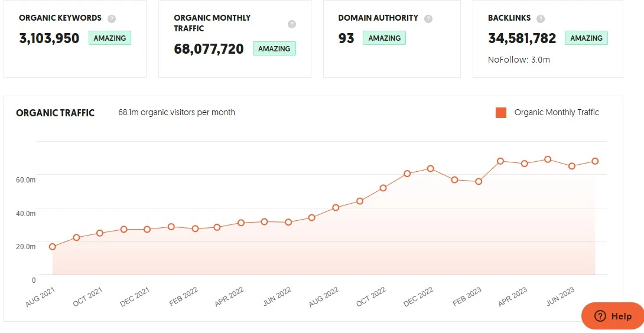The image size is (644, 333).
Task: Click the OCT 2022 data point
Action: click(383, 188)
